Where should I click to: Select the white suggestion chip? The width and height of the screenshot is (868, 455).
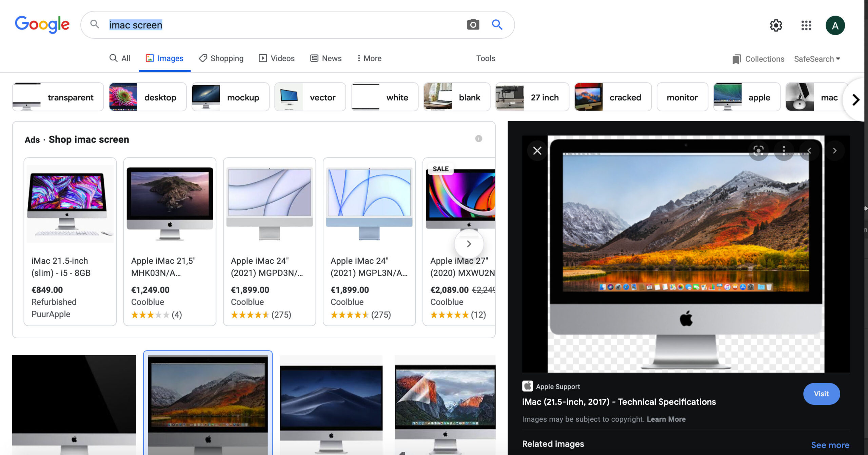click(x=384, y=97)
